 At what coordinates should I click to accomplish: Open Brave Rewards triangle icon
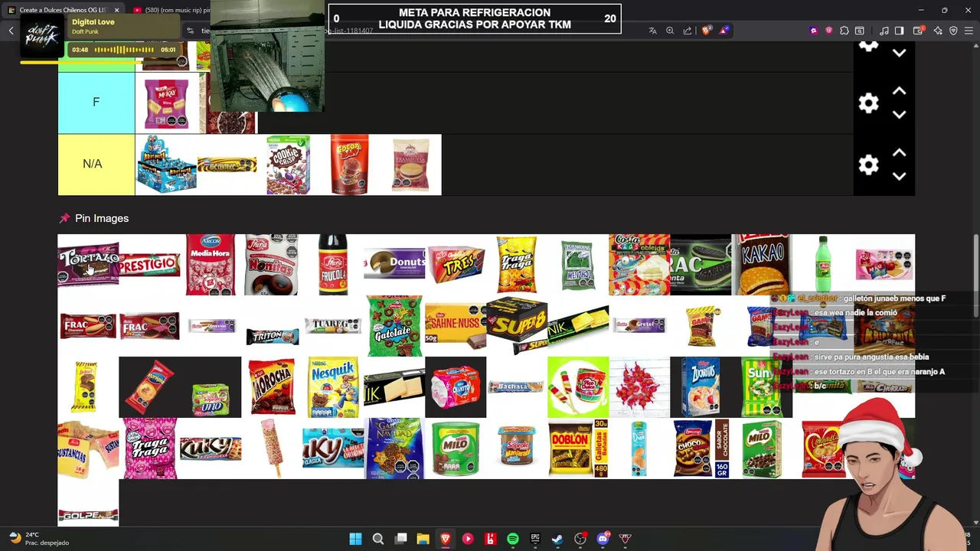724,31
